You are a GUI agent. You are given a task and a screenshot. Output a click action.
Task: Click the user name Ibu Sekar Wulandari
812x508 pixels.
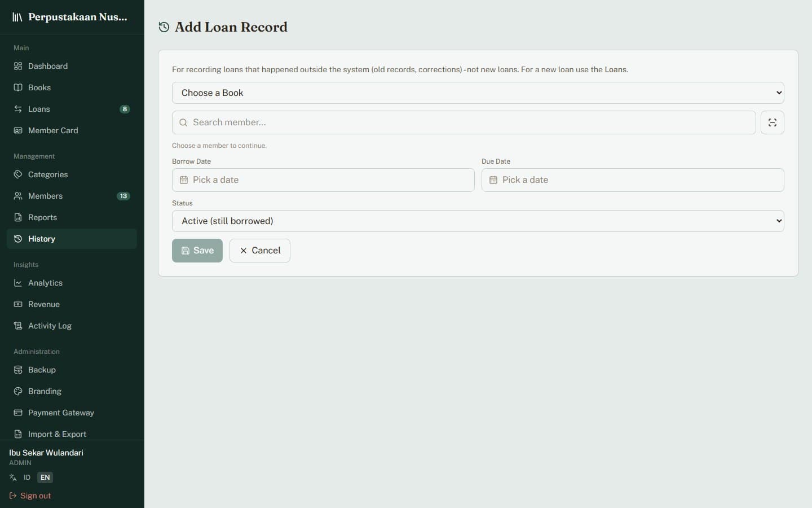[x=46, y=453]
